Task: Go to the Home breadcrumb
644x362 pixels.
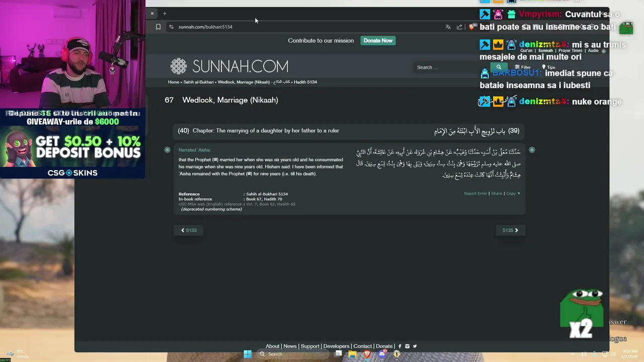Action: tap(174, 82)
